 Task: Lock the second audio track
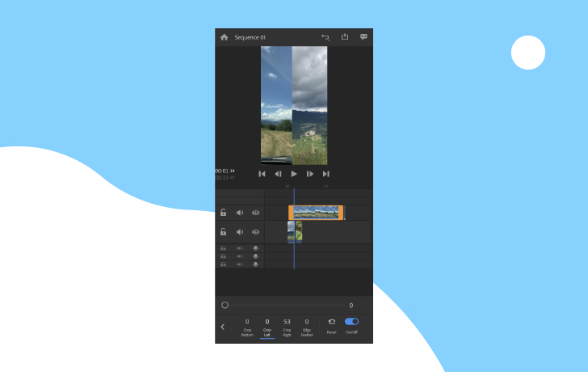223,256
